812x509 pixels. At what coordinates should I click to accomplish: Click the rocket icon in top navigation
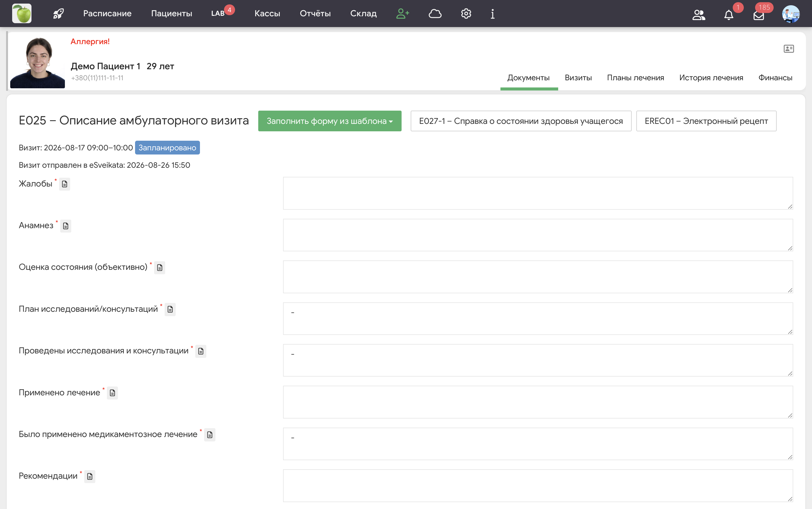coord(58,14)
